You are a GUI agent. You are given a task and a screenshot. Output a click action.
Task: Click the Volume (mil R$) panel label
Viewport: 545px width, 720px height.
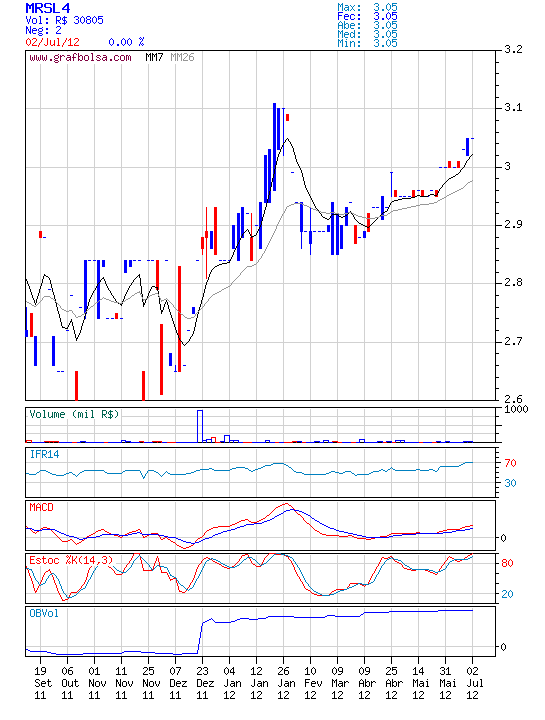[74, 414]
